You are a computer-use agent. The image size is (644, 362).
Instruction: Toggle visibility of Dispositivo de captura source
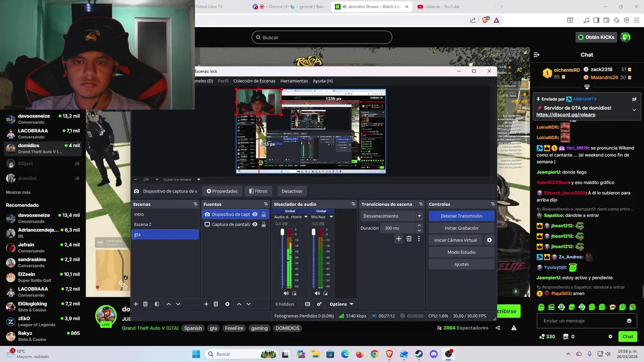click(x=255, y=214)
